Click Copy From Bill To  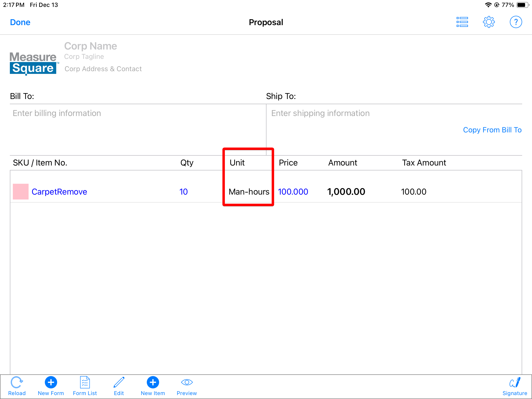tap(492, 130)
